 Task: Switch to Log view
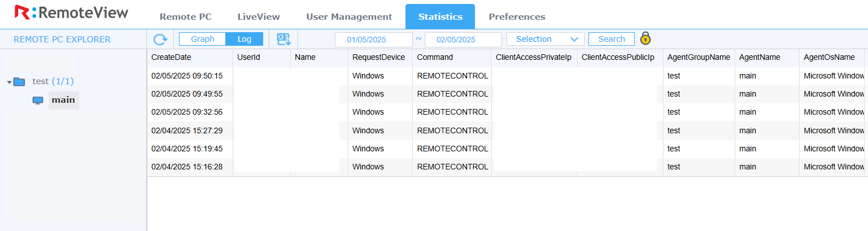click(x=244, y=39)
